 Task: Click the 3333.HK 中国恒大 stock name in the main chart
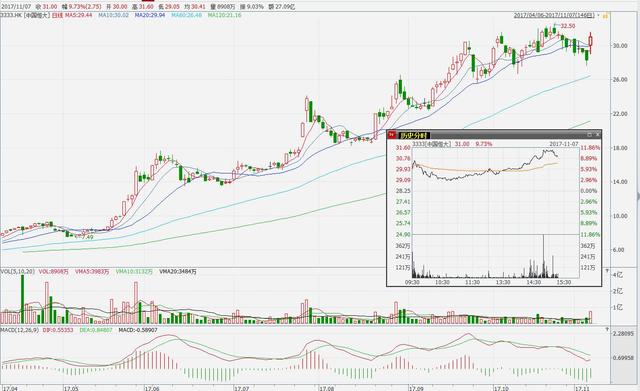[24, 15]
